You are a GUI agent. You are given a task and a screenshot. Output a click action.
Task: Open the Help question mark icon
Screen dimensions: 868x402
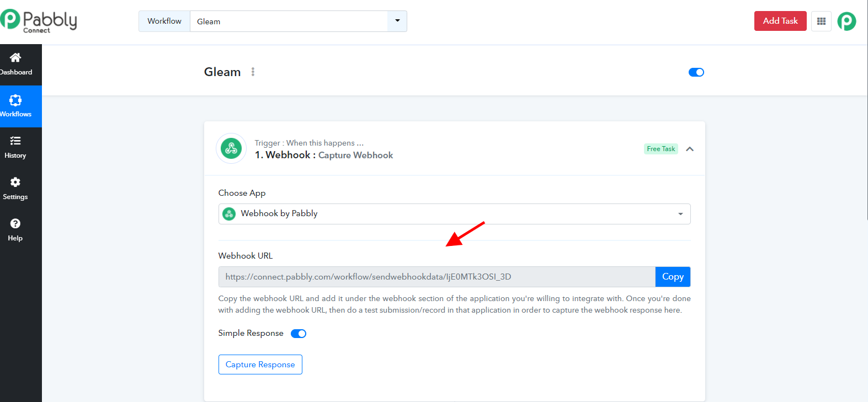[15, 223]
